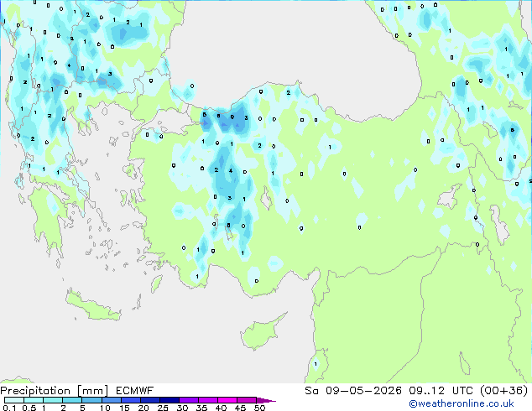Click the legend scale label '10'
Viewport: 532px width, 411px height.
pyautogui.click(x=105, y=408)
